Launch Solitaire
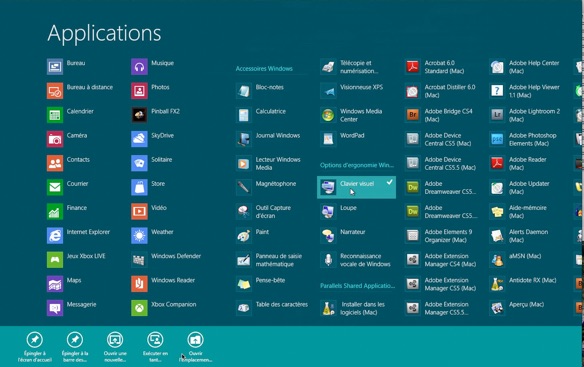 click(152, 163)
